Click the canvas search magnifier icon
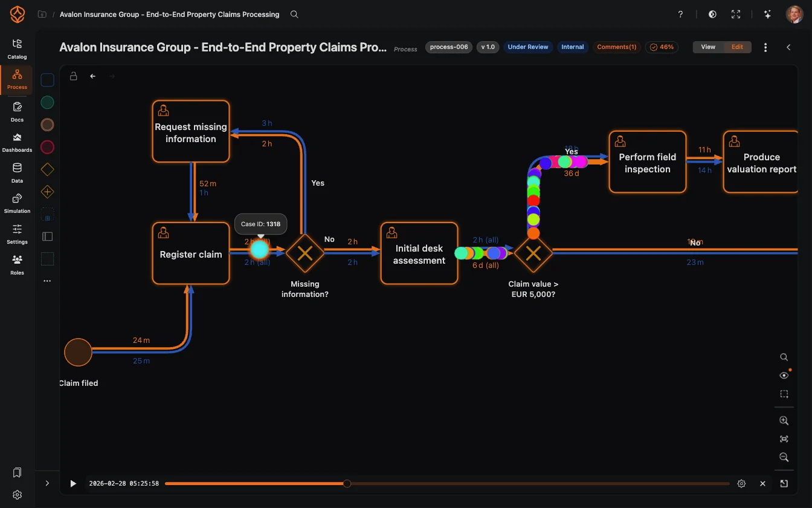Screen dimensions: 812x508 pos(784,357)
